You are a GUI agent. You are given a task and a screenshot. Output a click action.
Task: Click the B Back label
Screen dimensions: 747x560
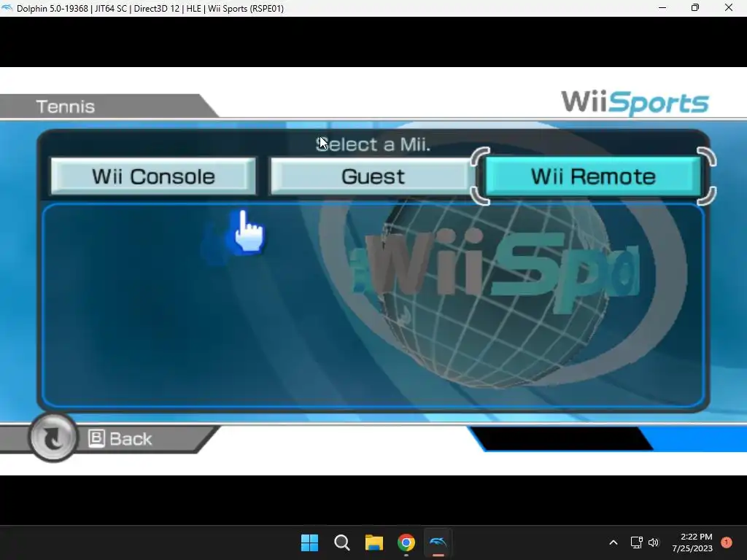(120, 438)
